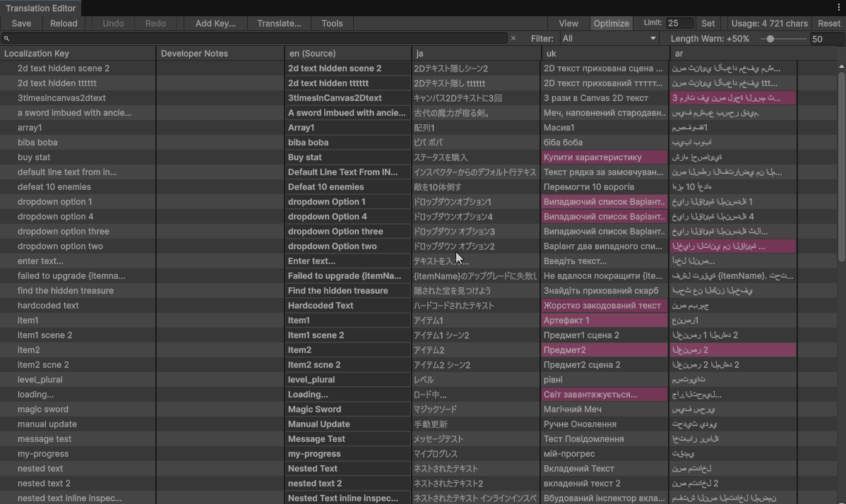Open the Tools menu
Image resolution: width=846 pixels, height=504 pixels.
332,23
